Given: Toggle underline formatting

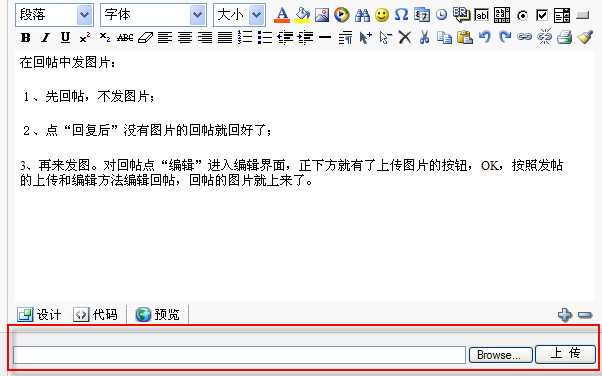Looking at the screenshot, I should click(x=65, y=37).
